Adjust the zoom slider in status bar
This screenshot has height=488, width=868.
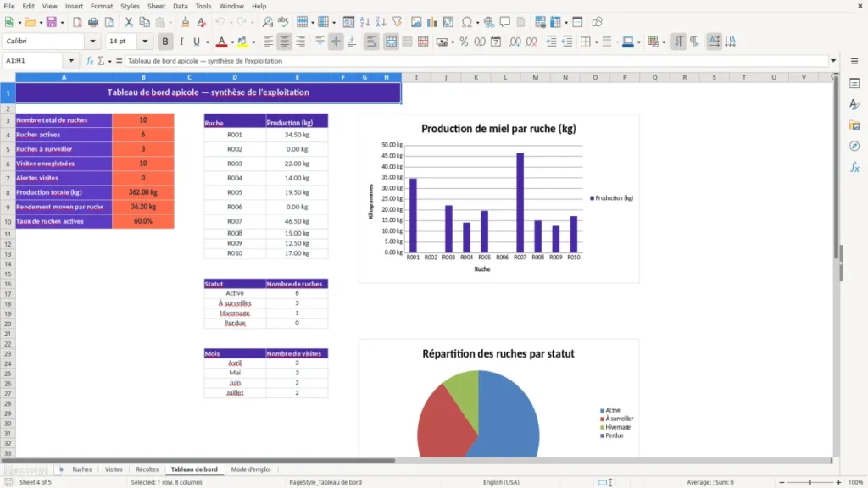pos(810,482)
